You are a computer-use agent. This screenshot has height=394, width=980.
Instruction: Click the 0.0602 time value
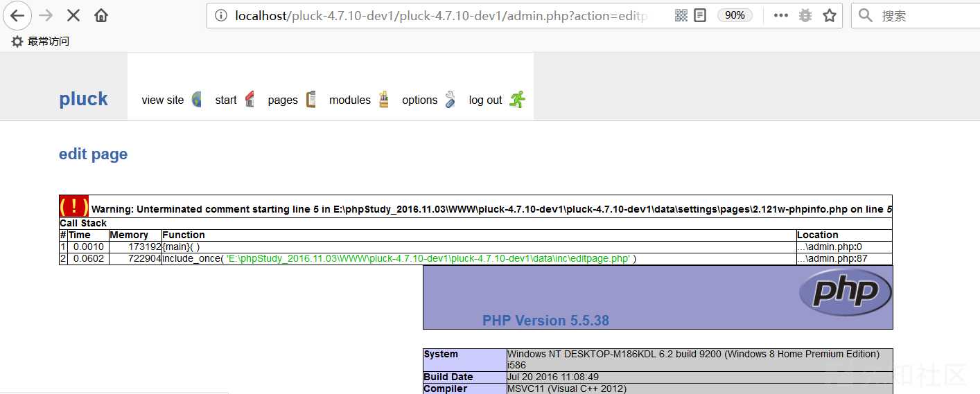[89, 258]
